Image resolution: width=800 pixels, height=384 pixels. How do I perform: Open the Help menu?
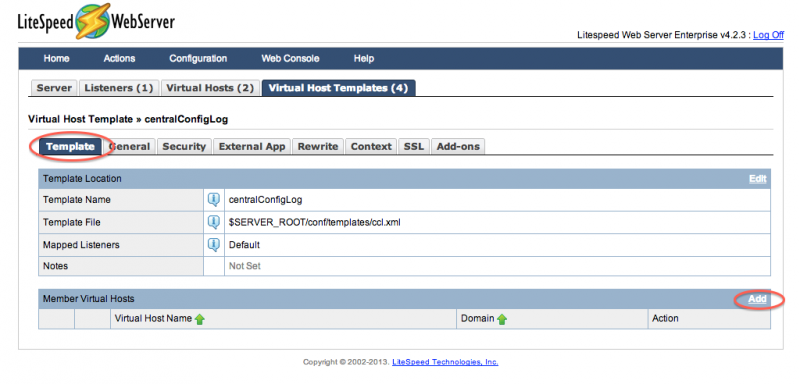point(364,59)
